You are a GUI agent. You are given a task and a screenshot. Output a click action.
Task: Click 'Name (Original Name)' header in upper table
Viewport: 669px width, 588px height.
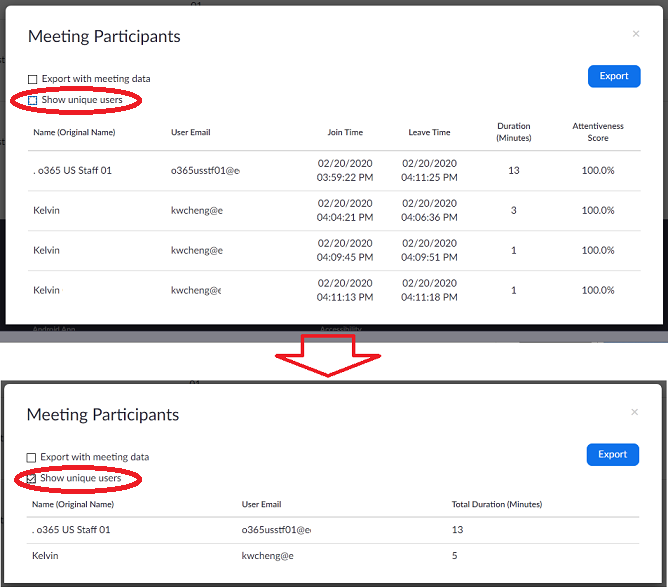[x=74, y=133]
